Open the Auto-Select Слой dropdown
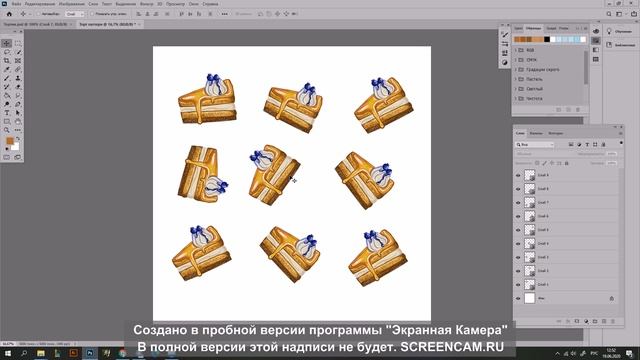Image resolution: width=640 pixels, height=360 pixels. (74, 14)
